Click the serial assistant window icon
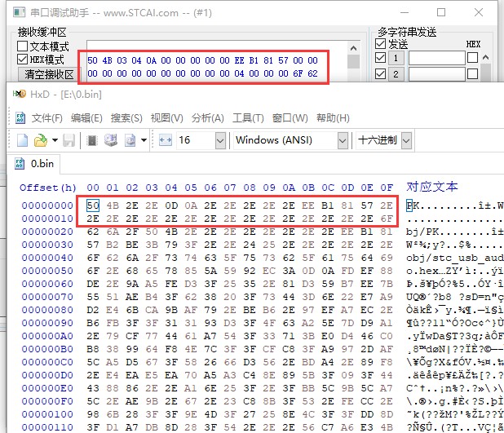 point(19,12)
